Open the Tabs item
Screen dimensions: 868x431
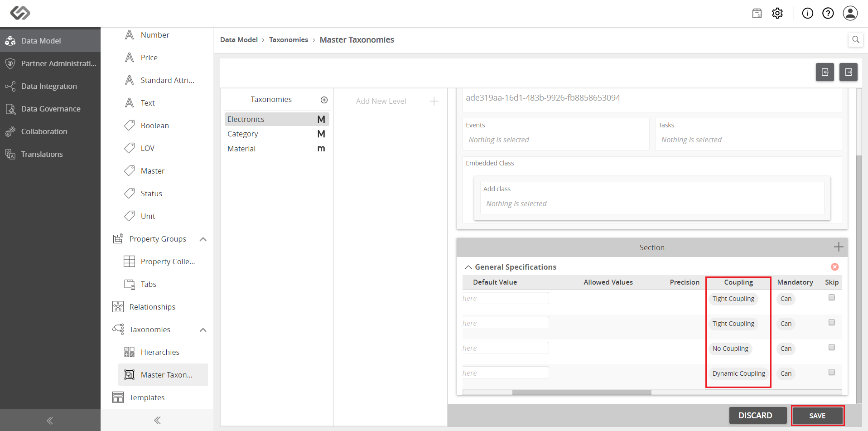point(163,284)
